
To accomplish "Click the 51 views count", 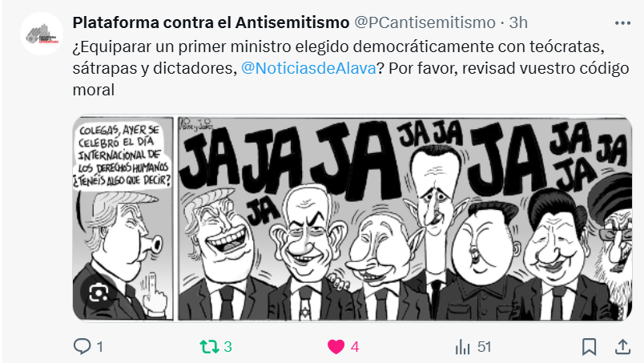I will [x=484, y=347].
